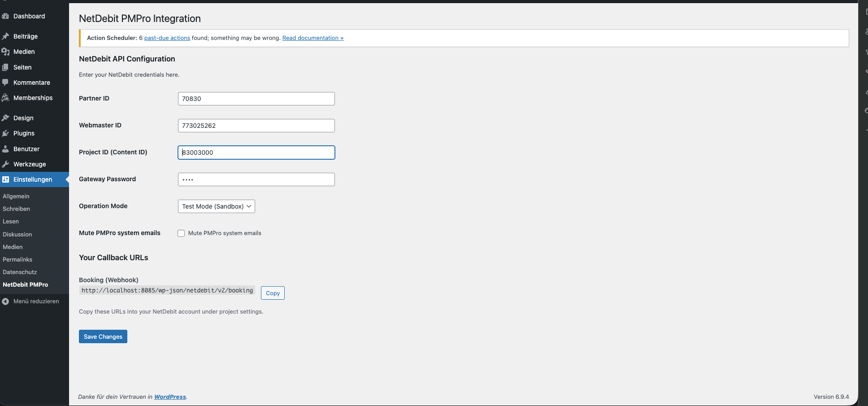Open Lesen settings submenu
This screenshot has width=868, height=406.
(x=11, y=222)
